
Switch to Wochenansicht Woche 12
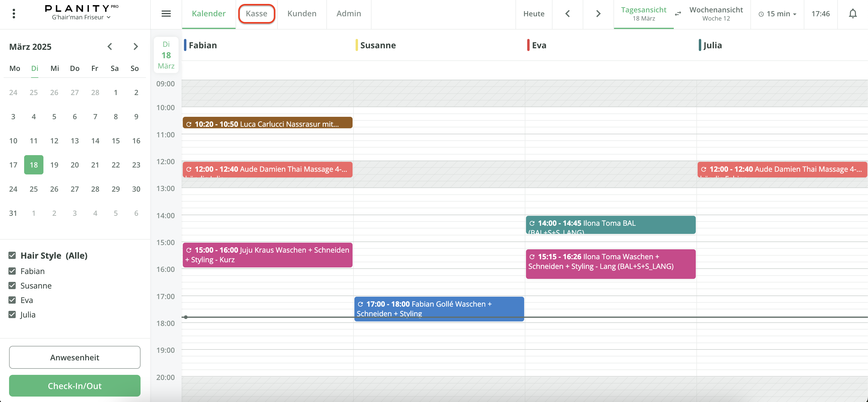(716, 14)
